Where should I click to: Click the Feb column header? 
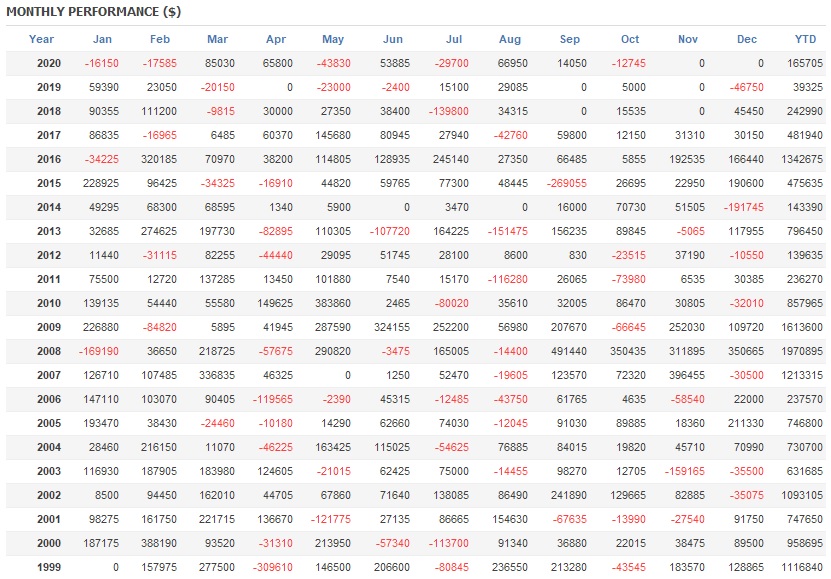click(x=160, y=39)
